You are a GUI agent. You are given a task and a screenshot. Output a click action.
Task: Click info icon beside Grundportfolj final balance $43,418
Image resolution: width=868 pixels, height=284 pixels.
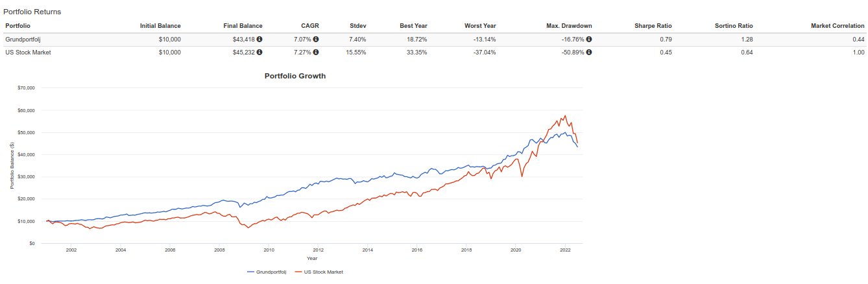click(259, 40)
